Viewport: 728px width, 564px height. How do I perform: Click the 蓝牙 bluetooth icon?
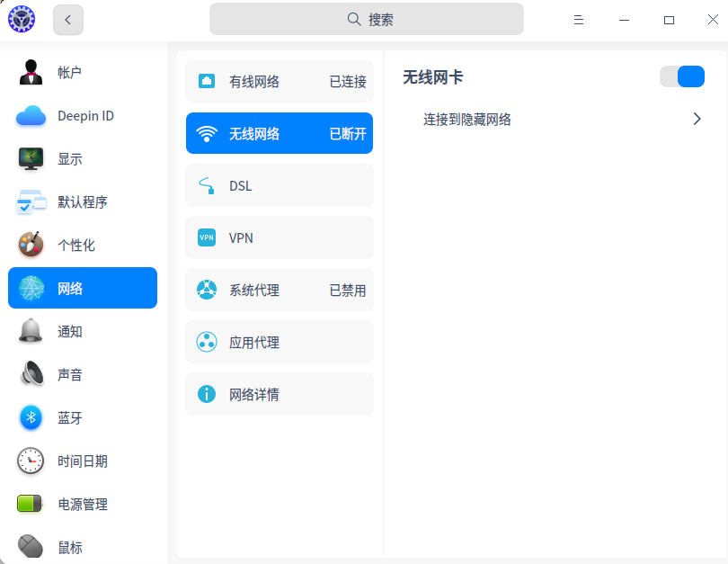tap(31, 417)
